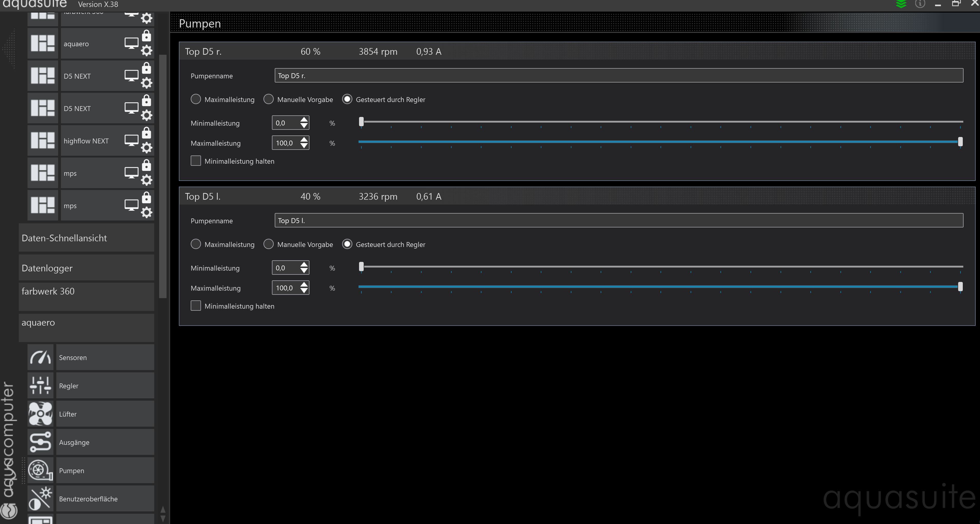
Task: Click highflow NEXT settings gear icon
Action: point(146,148)
